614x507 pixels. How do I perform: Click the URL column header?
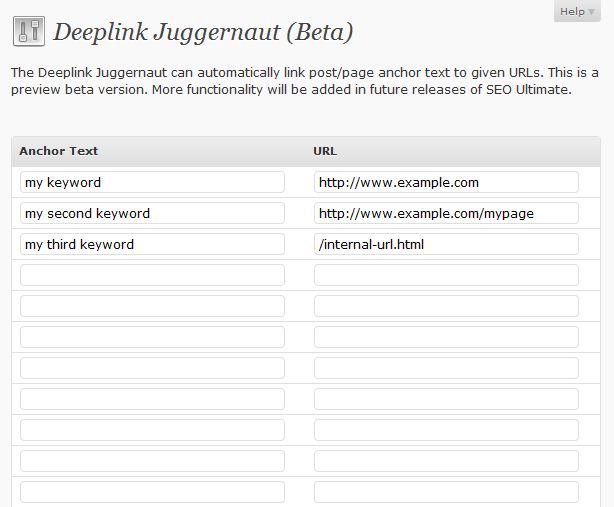[x=325, y=152]
